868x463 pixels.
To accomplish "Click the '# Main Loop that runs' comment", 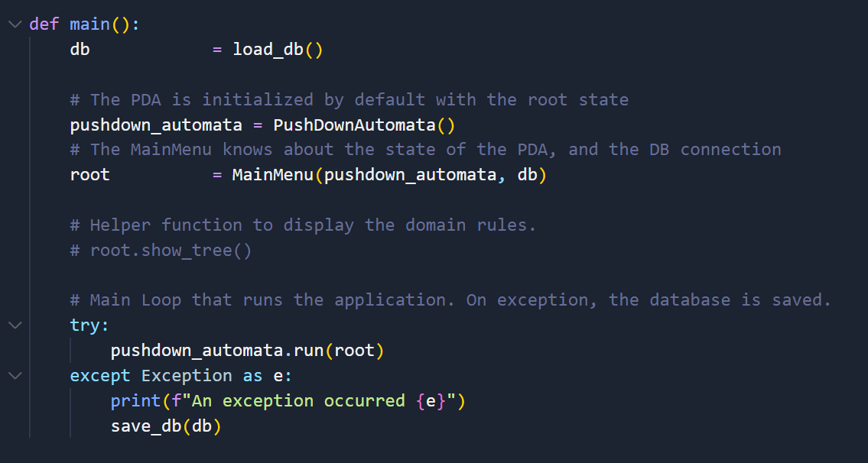I will pos(450,300).
